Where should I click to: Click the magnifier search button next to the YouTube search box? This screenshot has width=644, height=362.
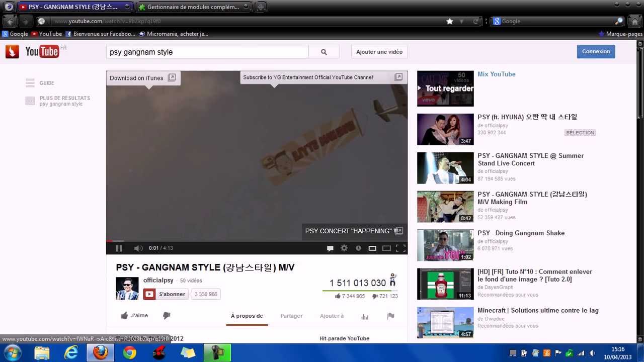(324, 52)
